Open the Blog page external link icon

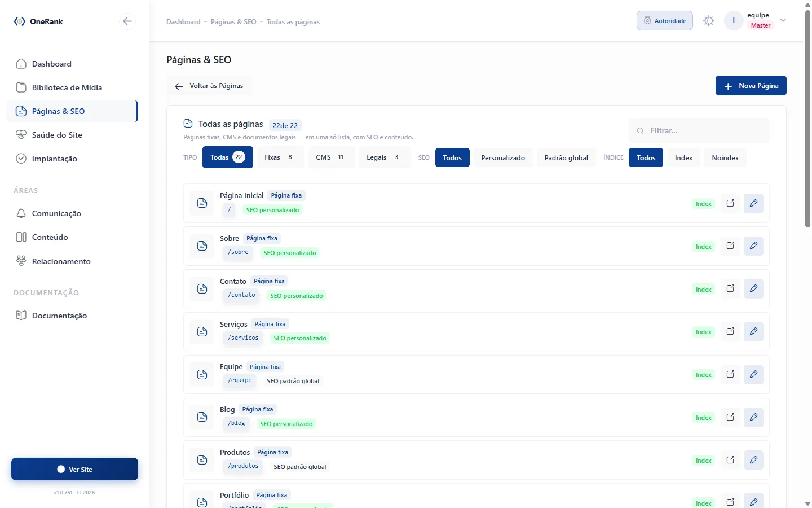tap(730, 417)
